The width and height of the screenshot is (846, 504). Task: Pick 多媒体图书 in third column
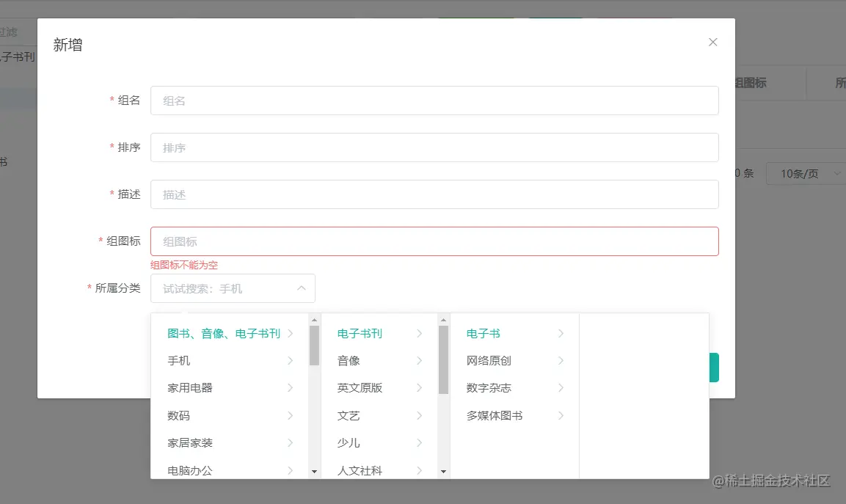pyautogui.click(x=495, y=415)
